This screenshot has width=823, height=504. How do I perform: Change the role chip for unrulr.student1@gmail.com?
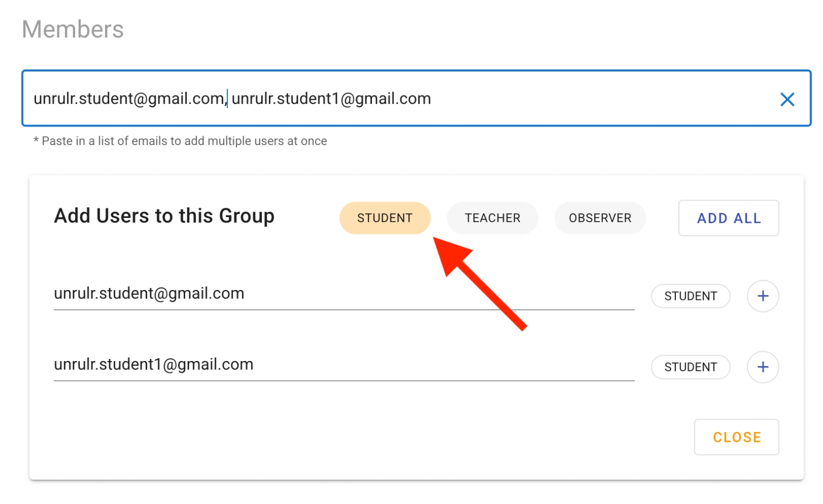coord(690,367)
